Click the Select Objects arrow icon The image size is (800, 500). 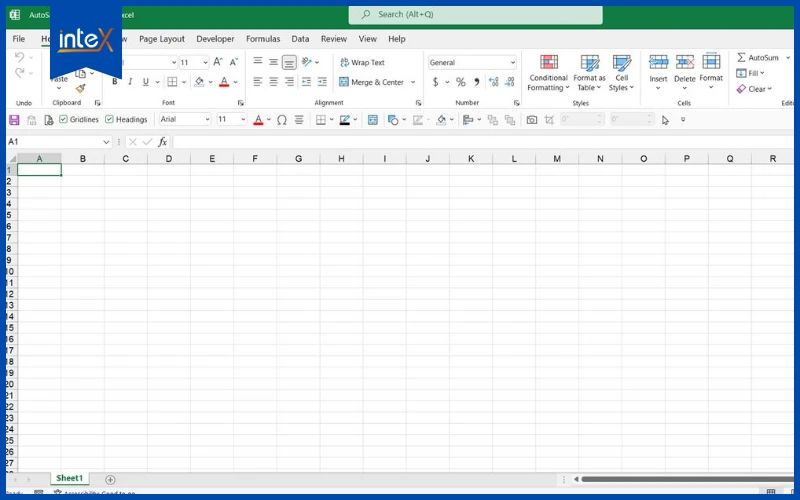coord(665,120)
